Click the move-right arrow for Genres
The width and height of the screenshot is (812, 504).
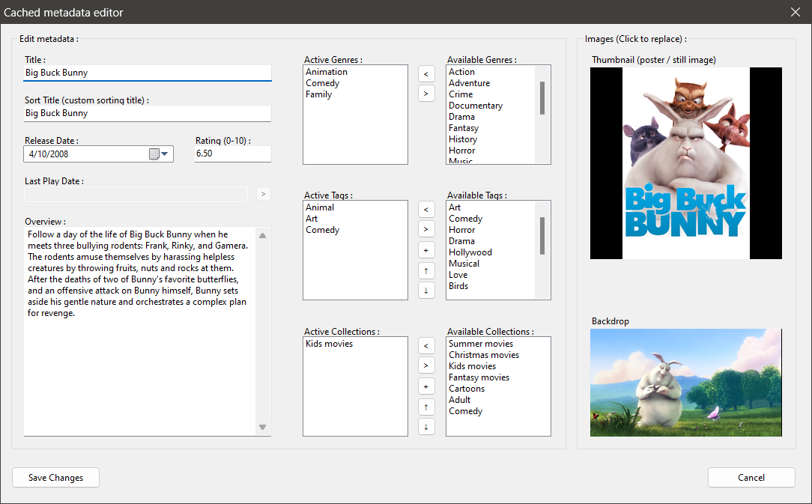426,94
